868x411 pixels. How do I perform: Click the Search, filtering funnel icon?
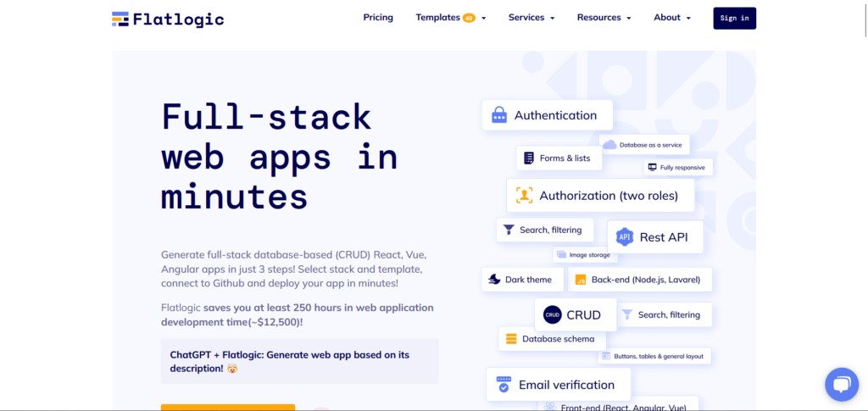pos(509,230)
